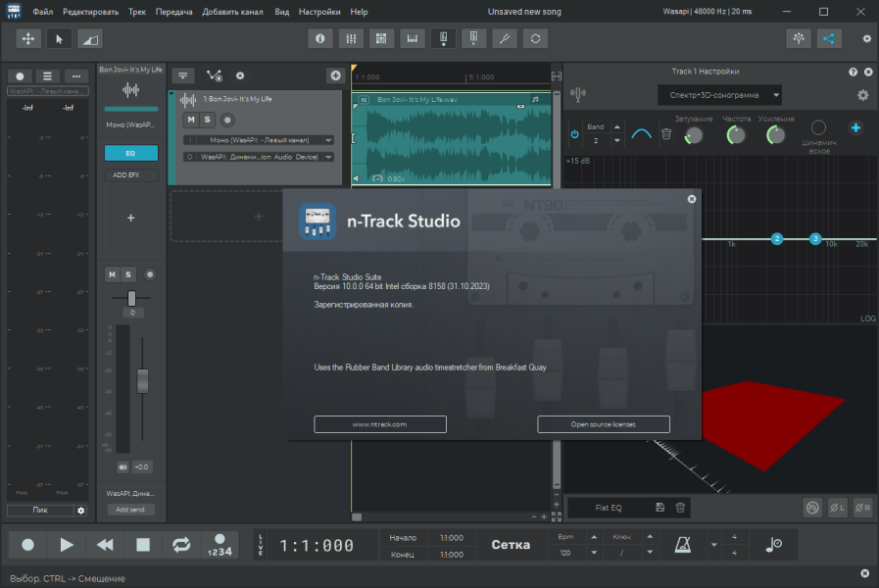Increase the Band number with up arrow

616,126
